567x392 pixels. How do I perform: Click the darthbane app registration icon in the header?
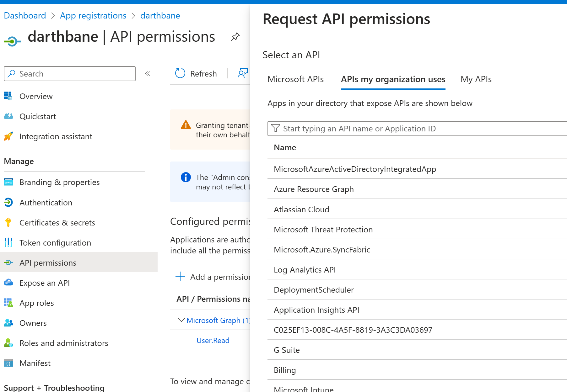coord(12,41)
